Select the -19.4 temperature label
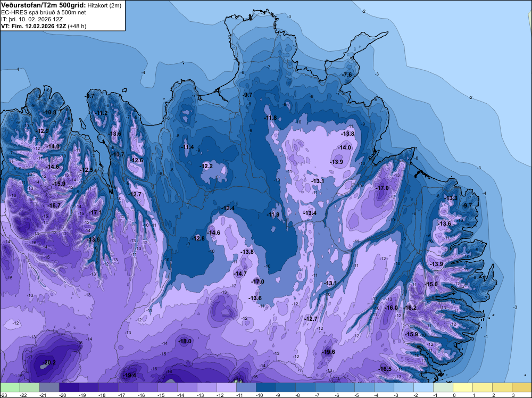 pyautogui.click(x=129, y=375)
